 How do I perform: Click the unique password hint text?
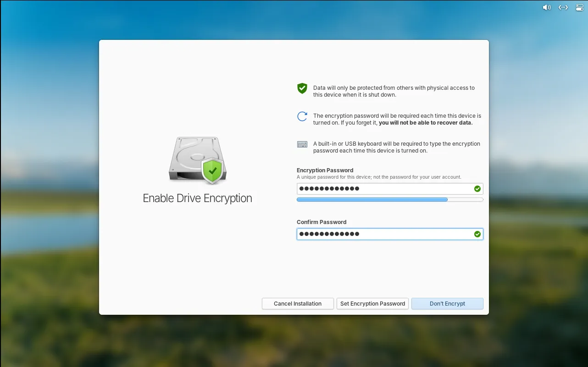(x=379, y=177)
